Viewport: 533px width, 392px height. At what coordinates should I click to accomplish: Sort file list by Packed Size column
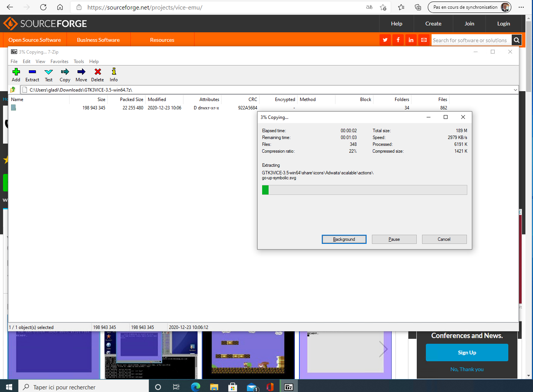click(131, 100)
